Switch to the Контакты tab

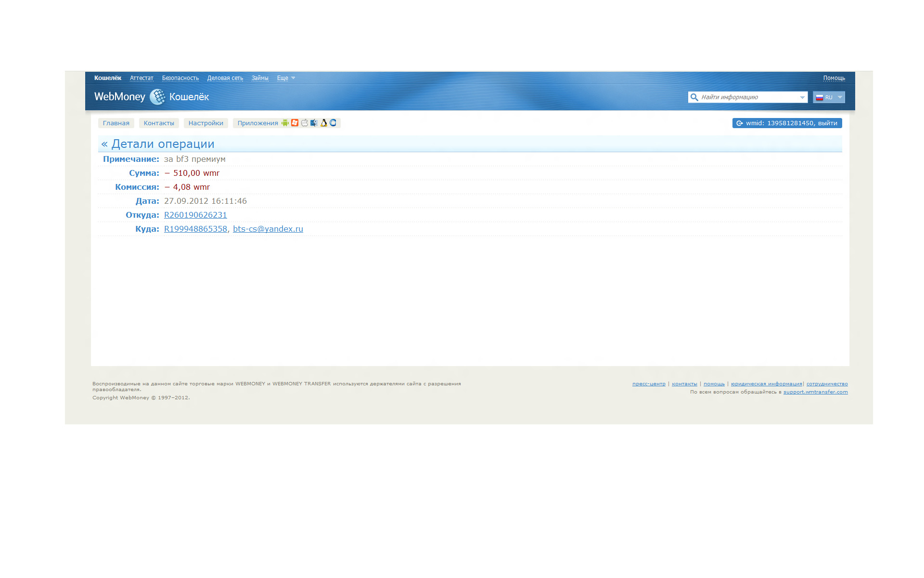159,123
